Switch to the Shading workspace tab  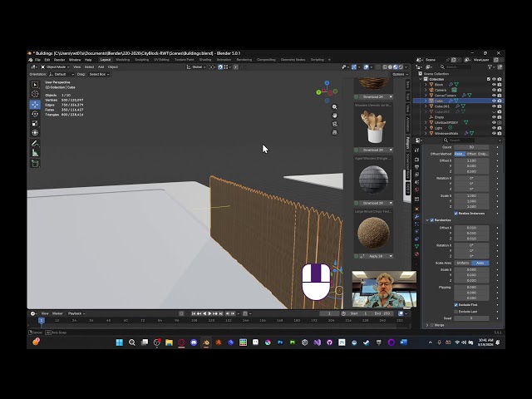coord(205,60)
